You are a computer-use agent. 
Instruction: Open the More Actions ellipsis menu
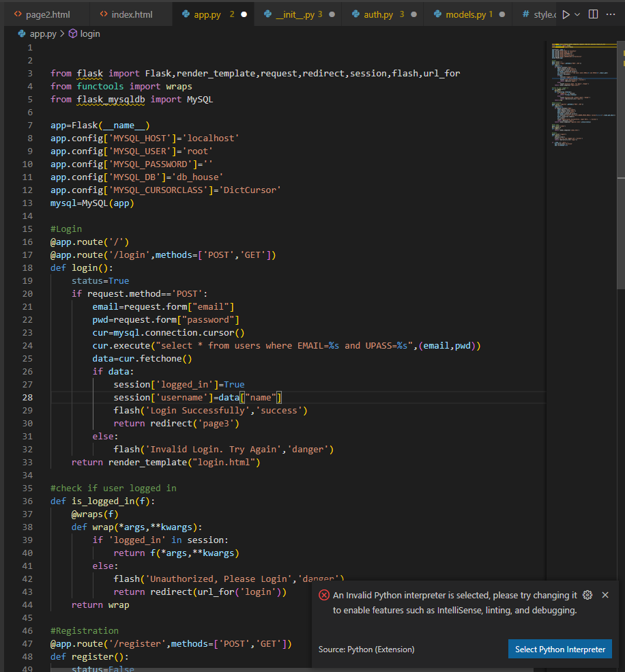coord(610,14)
